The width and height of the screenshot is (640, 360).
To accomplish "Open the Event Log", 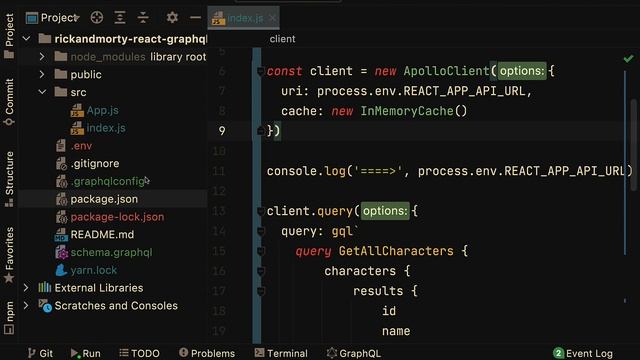I will click(x=583, y=353).
